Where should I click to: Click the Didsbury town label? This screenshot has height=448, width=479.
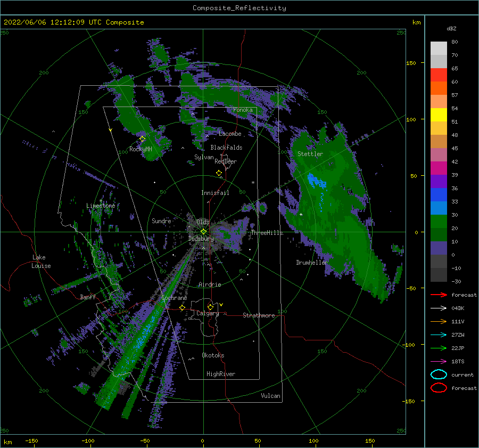click(x=201, y=239)
